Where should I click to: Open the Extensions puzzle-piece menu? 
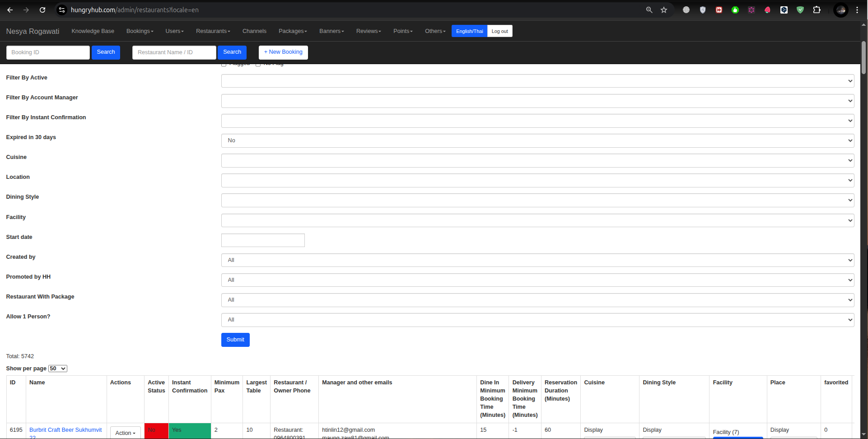[817, 10]
